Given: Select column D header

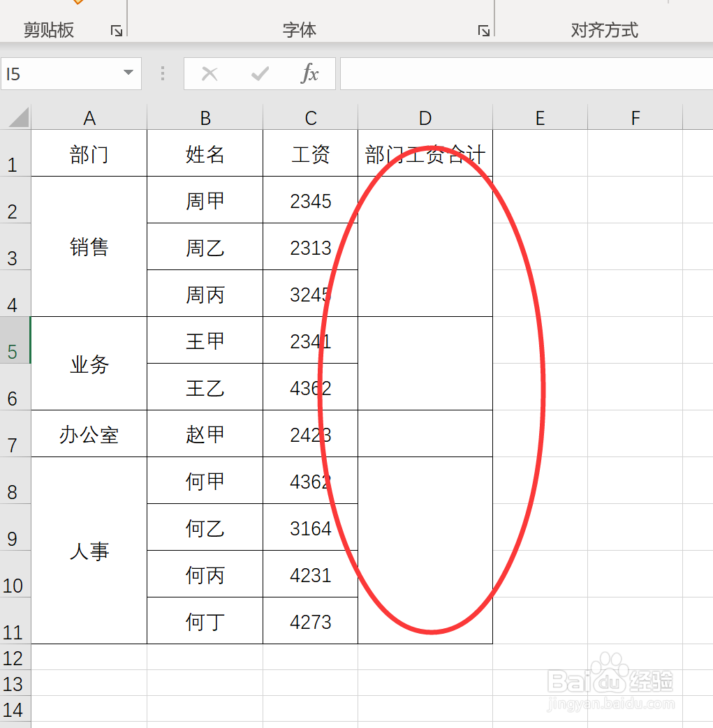Looking at the screenshot, I should click(x=425, y=117).
